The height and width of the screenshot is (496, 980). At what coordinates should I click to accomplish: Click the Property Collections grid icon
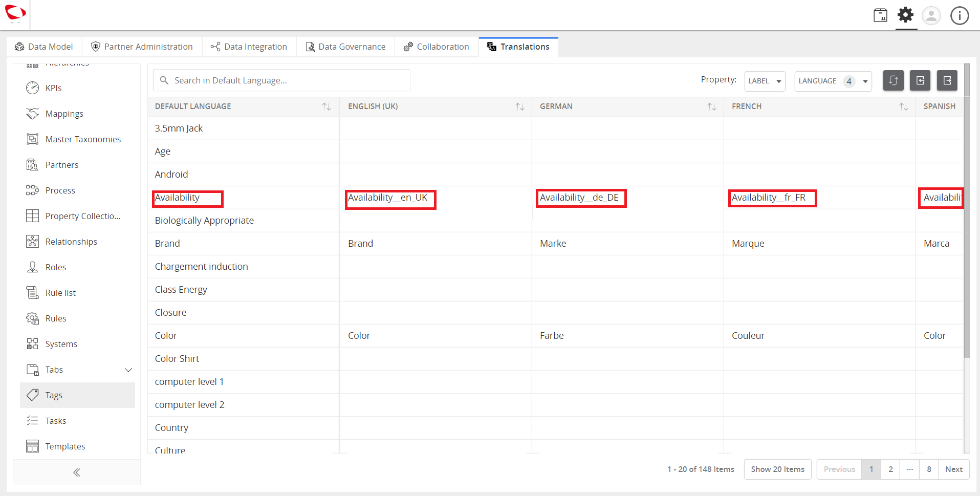pyautogui.click(x=32, y=216)
